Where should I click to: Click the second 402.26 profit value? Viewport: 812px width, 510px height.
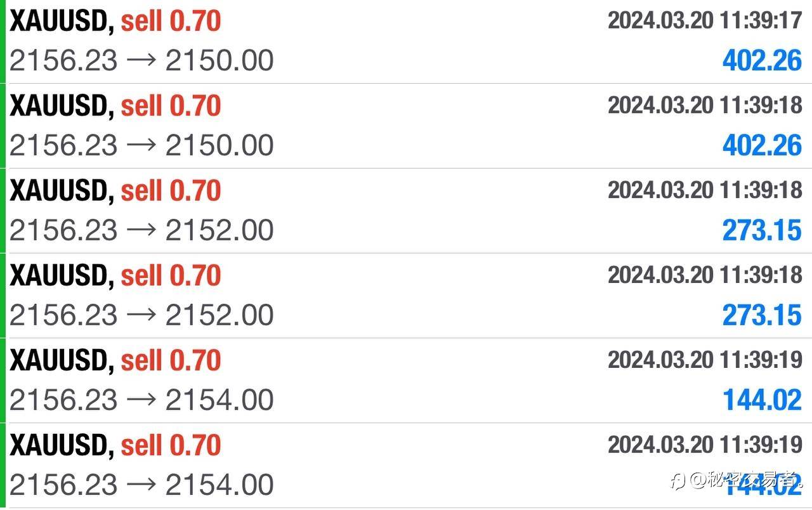pyautogui.click(x=762, y=146)
